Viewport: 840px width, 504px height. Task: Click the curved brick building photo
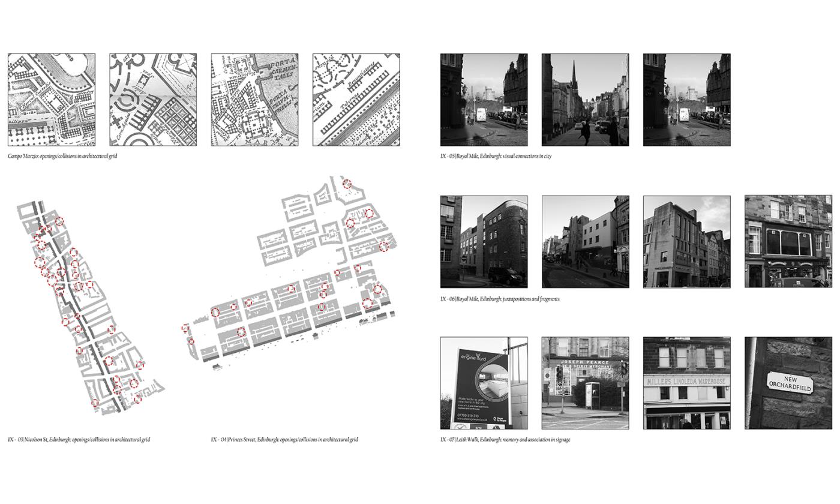coord(484,241)
